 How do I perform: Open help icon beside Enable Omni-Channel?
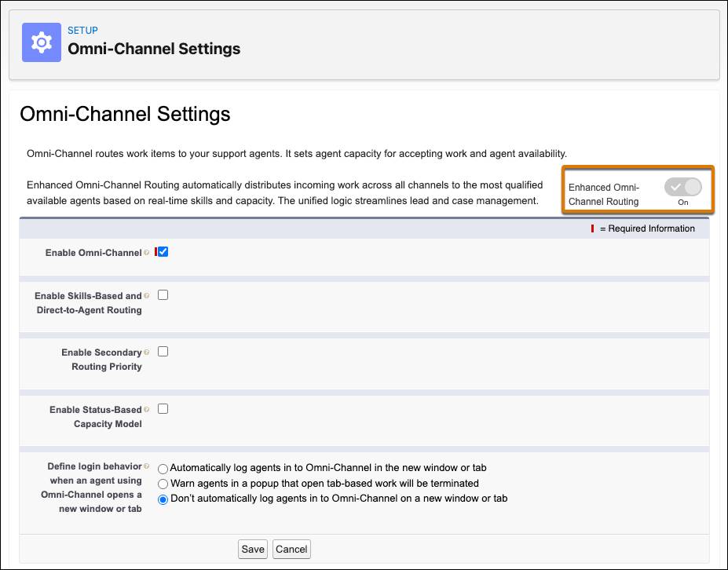pyautogui.click(x=147, y=253)
